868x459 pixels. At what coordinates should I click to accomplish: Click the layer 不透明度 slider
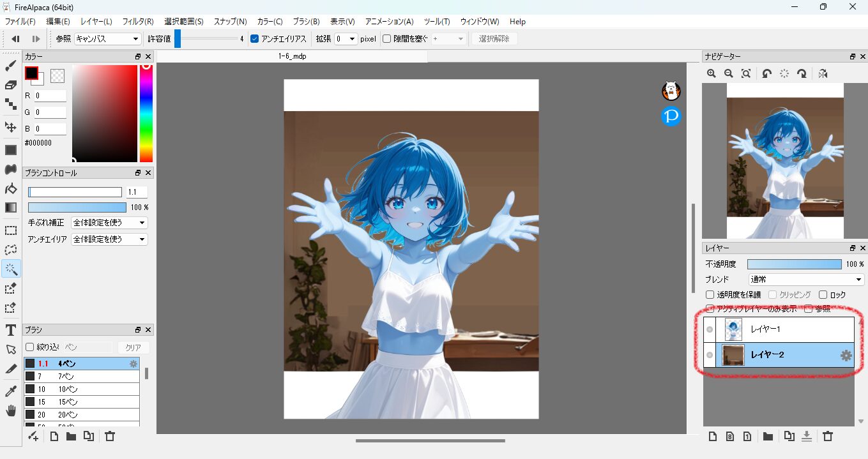point(794,264)
